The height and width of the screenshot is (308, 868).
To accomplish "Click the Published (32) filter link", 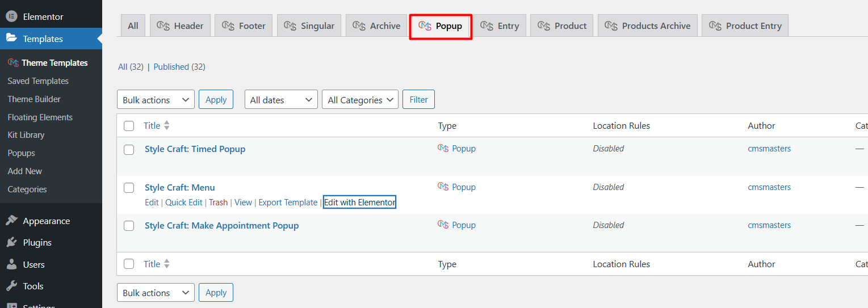I will pyautogui.click(x=179, y=67).
